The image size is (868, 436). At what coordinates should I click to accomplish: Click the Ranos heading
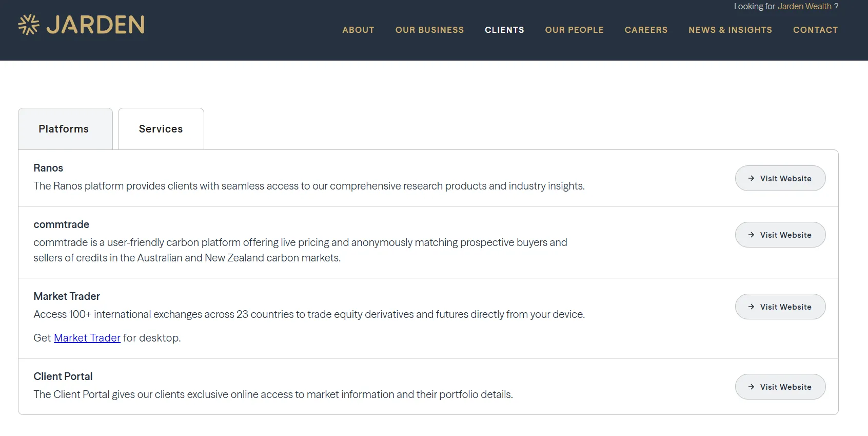coord(48,168)
